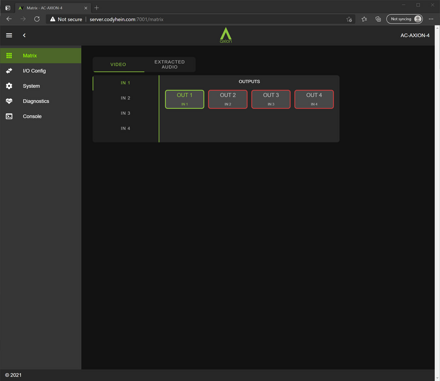Route to the OUT 2 output button
Viewport: 440px width, 381px height.
[x=228, y=99]
